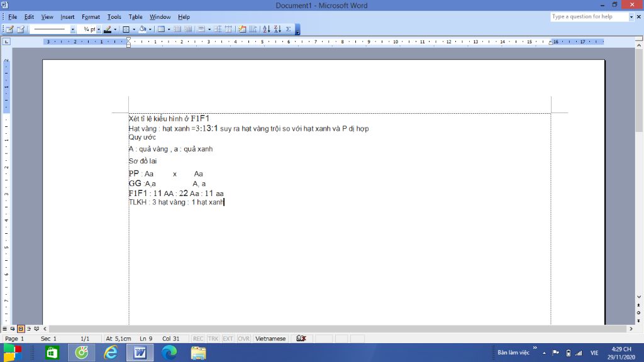Click the vertical scrollbar down arrow
The image size is (644, 362).
(x=639, y=297)
